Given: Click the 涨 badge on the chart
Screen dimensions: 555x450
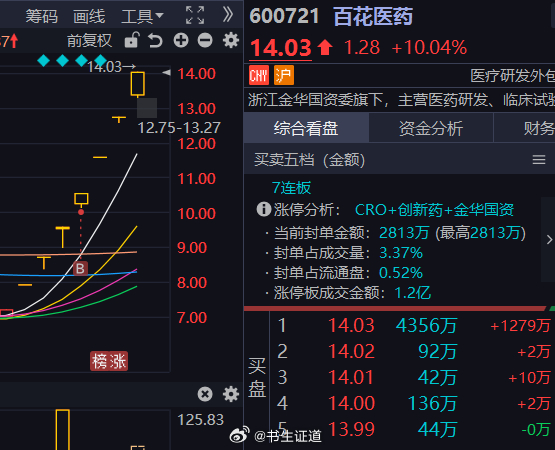Looking at the screenshot, I should click(x=118, y=361).
